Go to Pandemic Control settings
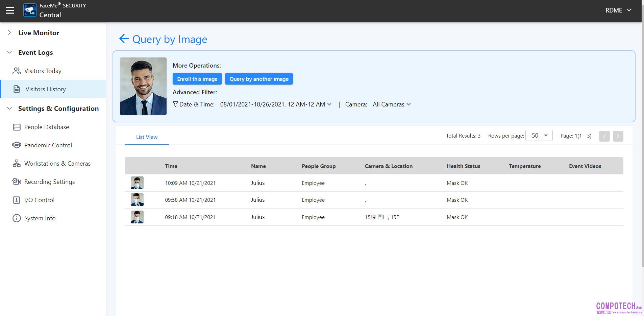The width and height of the screenshot is (644, 316). [48, 145]
